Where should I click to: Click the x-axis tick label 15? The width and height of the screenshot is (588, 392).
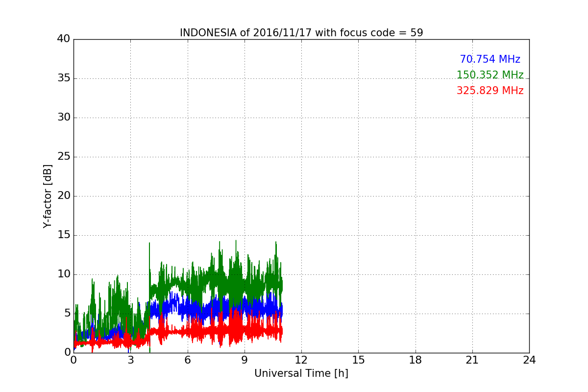[358, 360]
